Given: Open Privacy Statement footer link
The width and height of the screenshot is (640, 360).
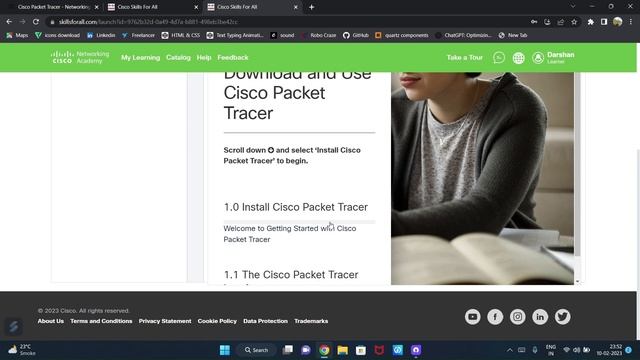Looking at the screenshot, I should pos(165,321).
